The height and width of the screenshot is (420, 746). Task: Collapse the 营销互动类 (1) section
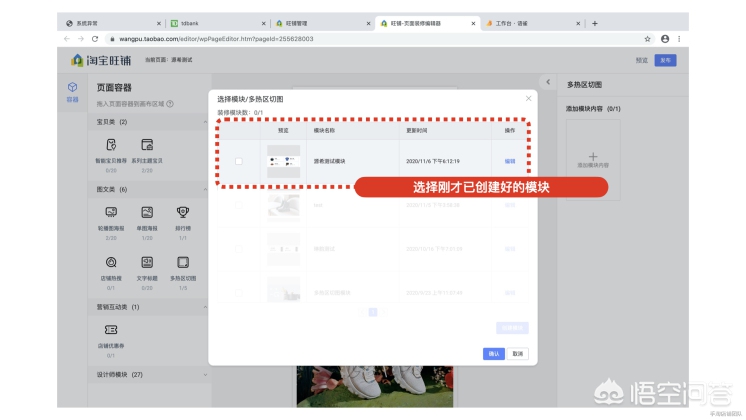pos(205,307)
